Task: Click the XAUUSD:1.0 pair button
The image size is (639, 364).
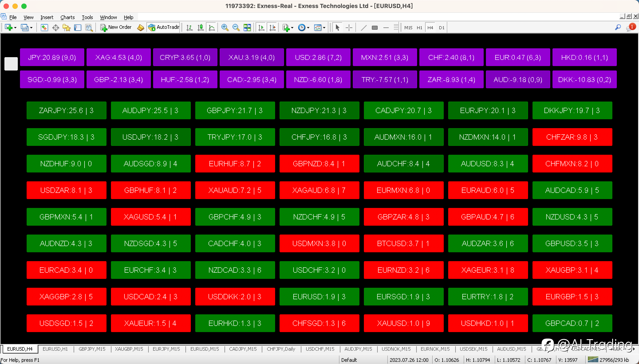Action: pos(404,323)
